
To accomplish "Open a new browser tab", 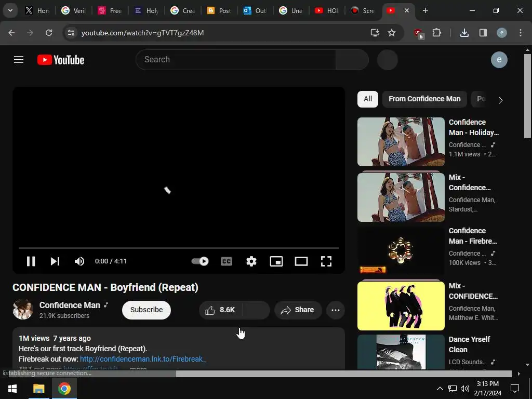I will click(425, 10).
